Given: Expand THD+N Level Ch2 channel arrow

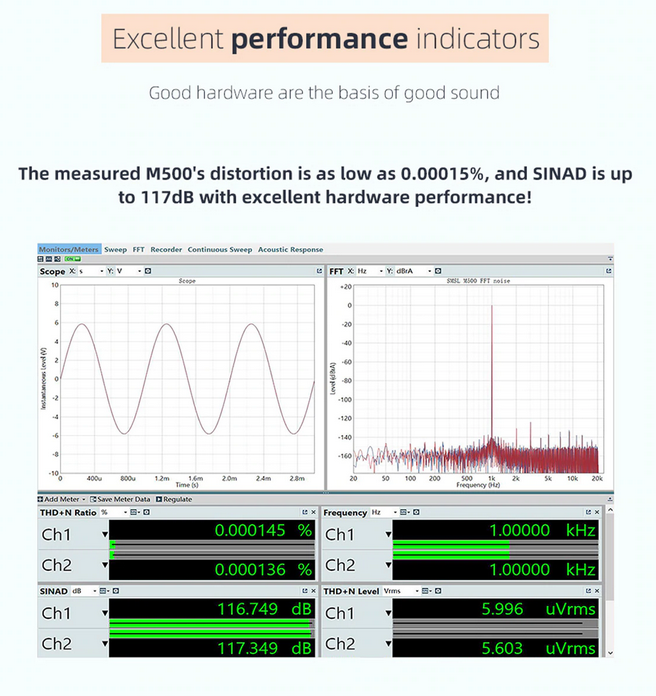Looking at the screenshot, I should click(x=388, y=644).
